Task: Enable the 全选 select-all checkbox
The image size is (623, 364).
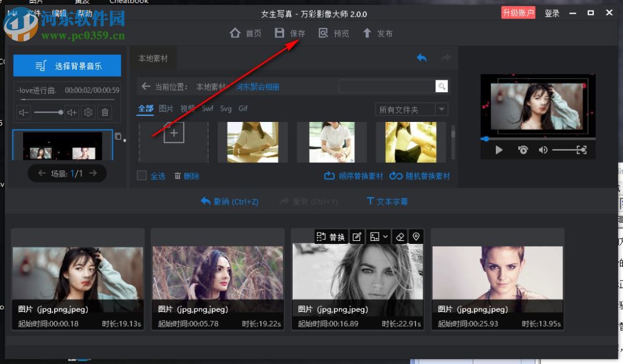Action: (141, 175)
